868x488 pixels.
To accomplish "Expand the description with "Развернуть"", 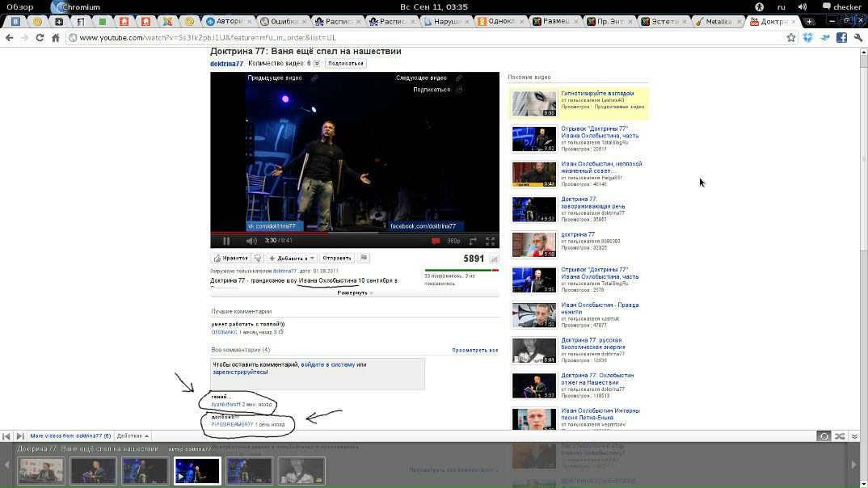I will coord(354,292).
